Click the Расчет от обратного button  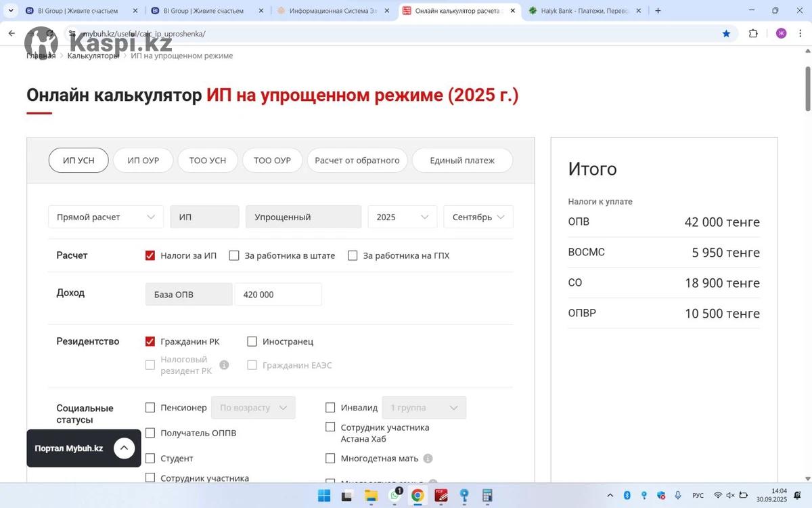coord(357,161)
